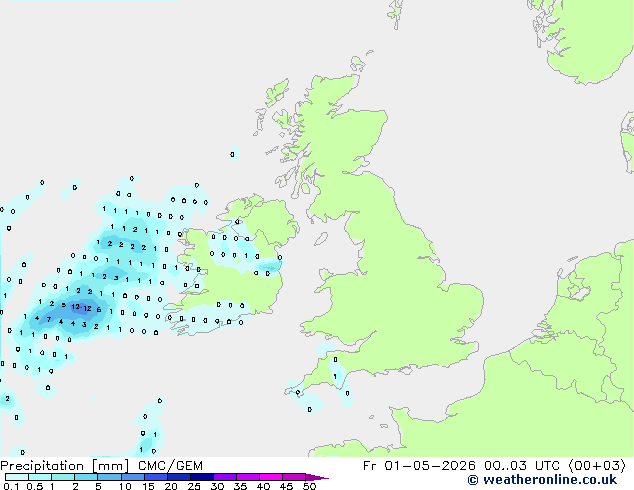
Task: Click the '35' legend scale label
Action: [240, 486]
